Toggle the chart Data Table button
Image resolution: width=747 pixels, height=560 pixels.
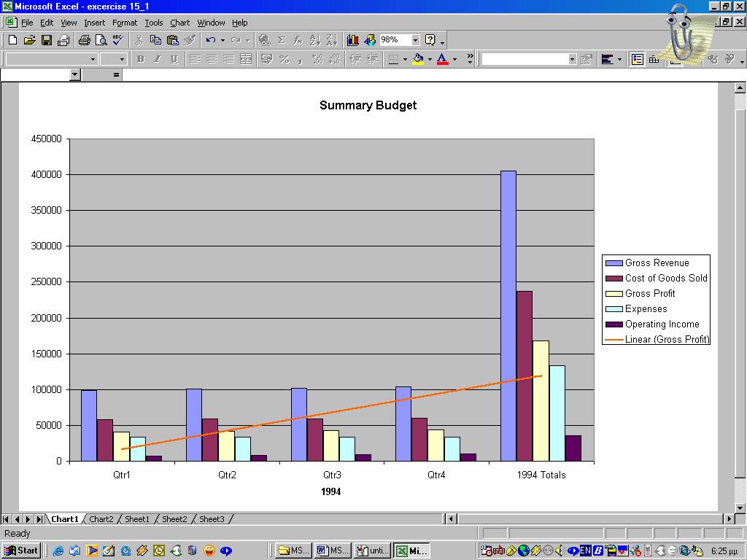(654, 59)
